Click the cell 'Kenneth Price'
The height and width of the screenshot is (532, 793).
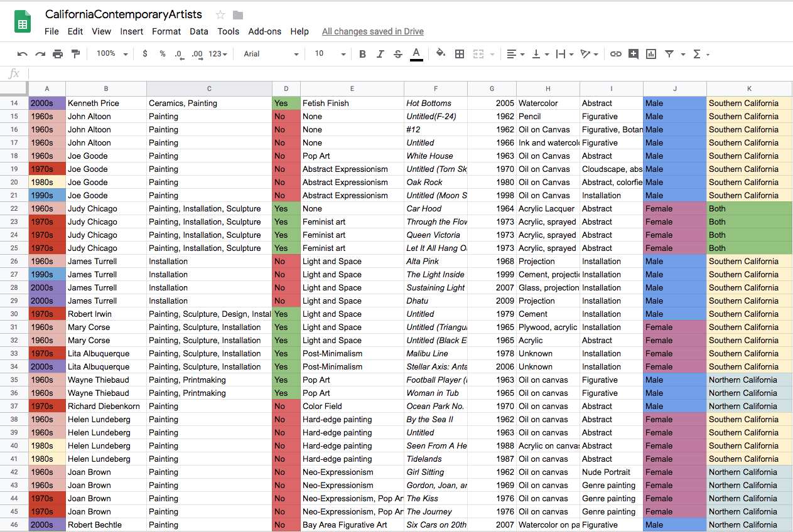pos(106,104)
